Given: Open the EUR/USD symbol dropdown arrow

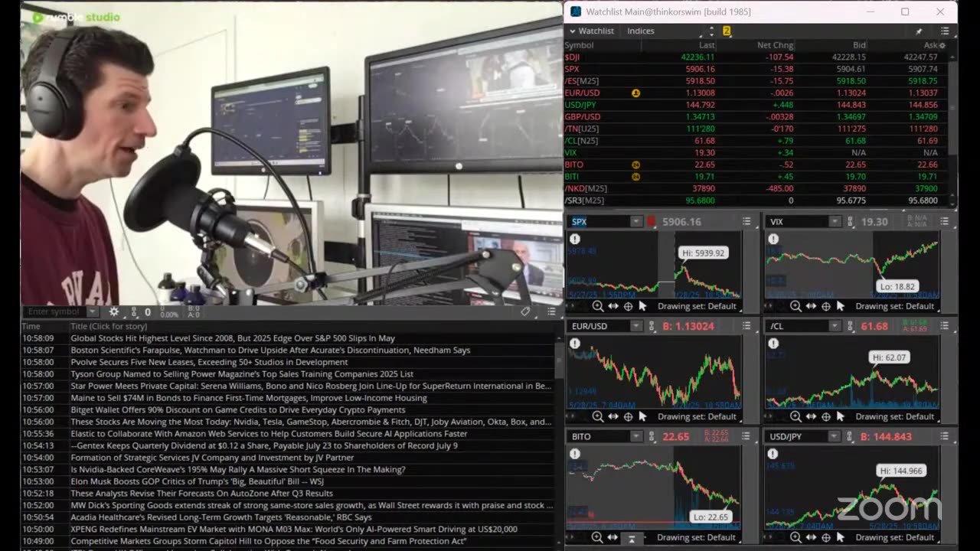Looking at the screenshot, I should pyautogui.click(x=636, y=326).
